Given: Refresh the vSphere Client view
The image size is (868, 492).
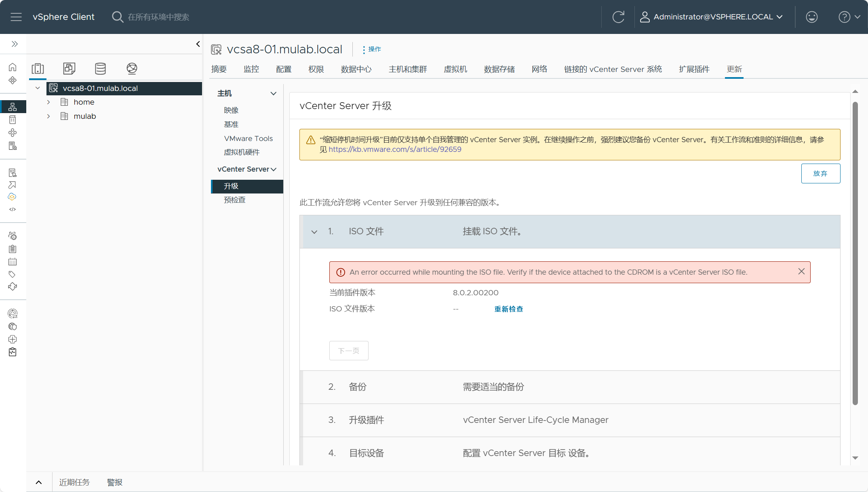Looking at the screenshot, I should click(618, 17).
